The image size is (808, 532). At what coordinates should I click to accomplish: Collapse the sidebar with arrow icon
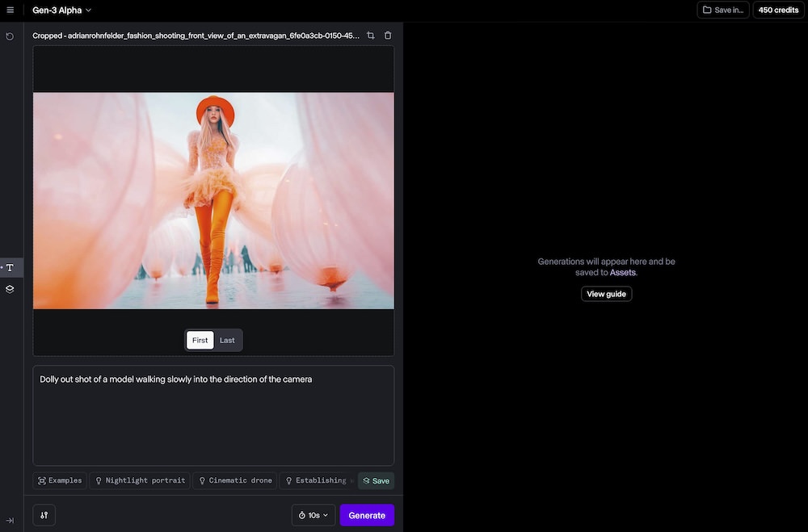pyautogui.click(x=10, y=521)
